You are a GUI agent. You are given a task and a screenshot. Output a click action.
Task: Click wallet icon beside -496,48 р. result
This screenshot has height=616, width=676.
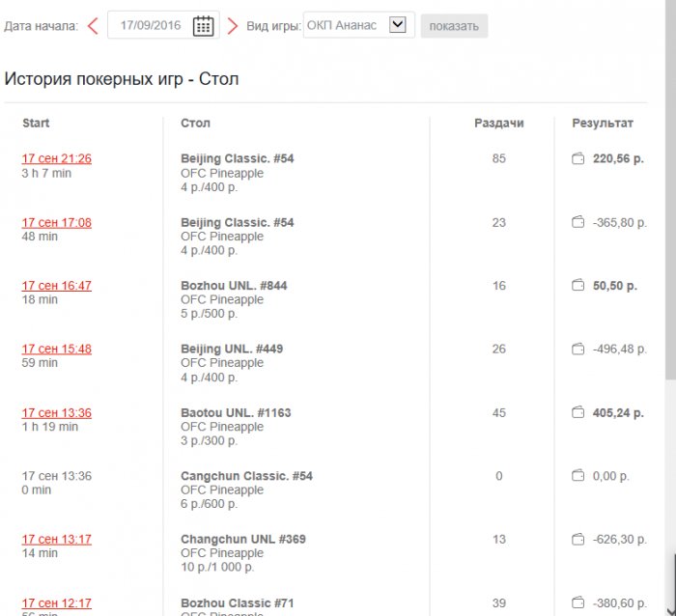578,349
